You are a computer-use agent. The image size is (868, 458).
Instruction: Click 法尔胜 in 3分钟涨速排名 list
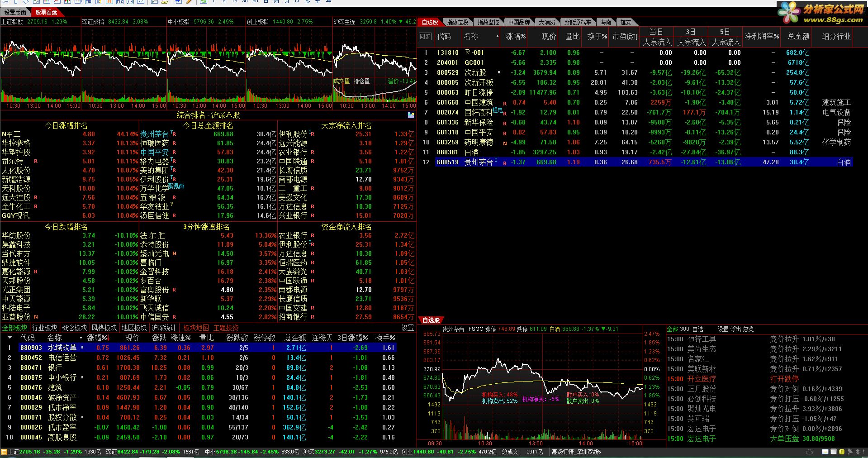152,235
